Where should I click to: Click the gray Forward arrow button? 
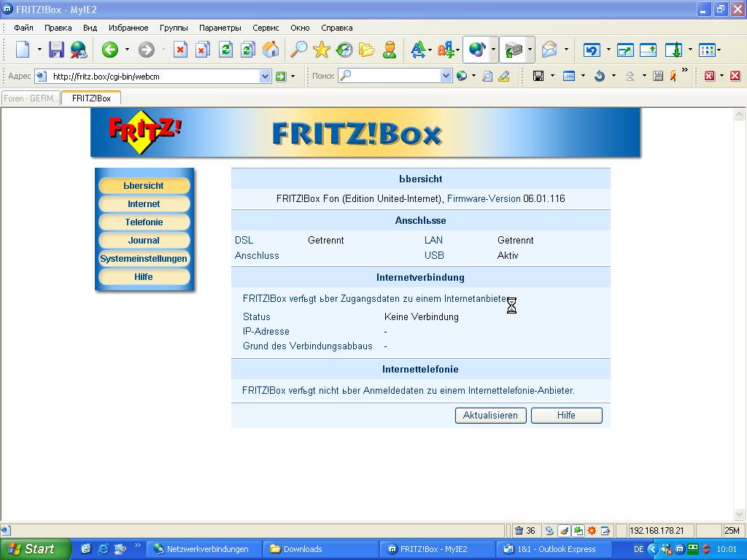pos(146,50)
